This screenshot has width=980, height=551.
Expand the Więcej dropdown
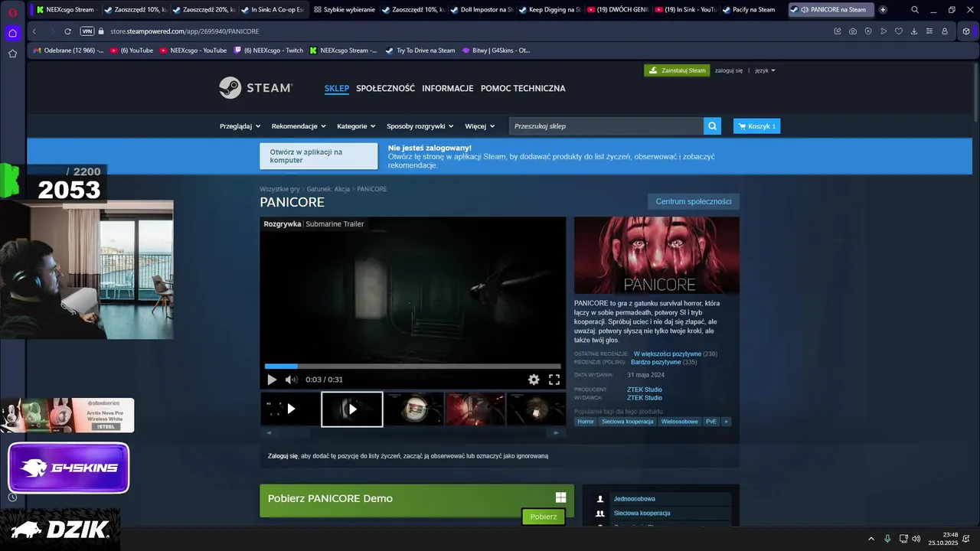pyautogui.click(x=479, y=126)
